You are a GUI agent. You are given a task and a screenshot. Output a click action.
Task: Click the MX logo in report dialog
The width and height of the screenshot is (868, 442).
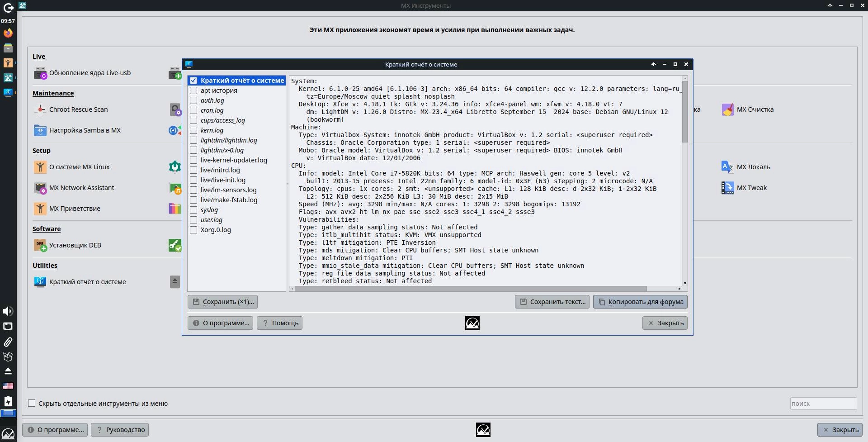pos(472,323)
